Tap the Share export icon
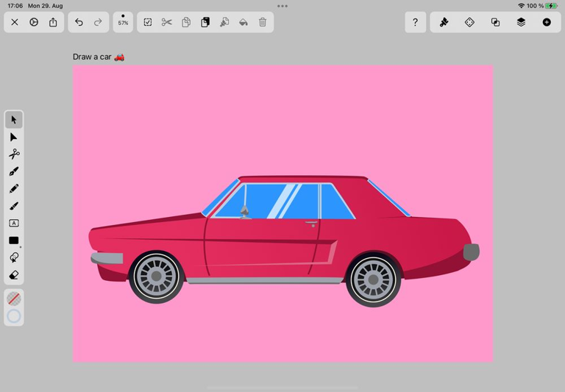Screen dimensions: 565x392 click(53, 22)
